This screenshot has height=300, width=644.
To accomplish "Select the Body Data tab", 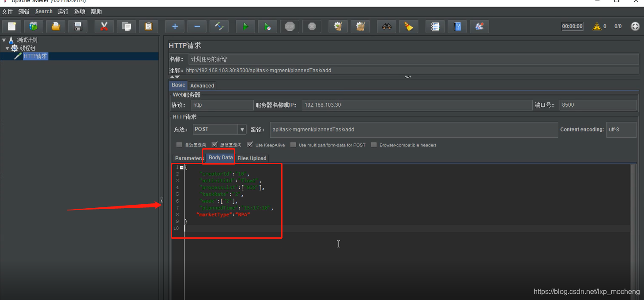I will [x=220, y=158].
